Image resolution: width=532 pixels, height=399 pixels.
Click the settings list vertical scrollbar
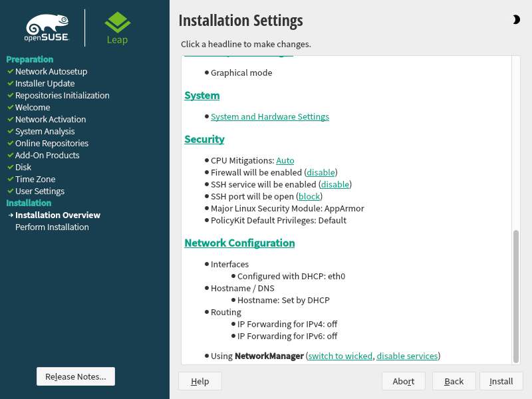(515, 296)
